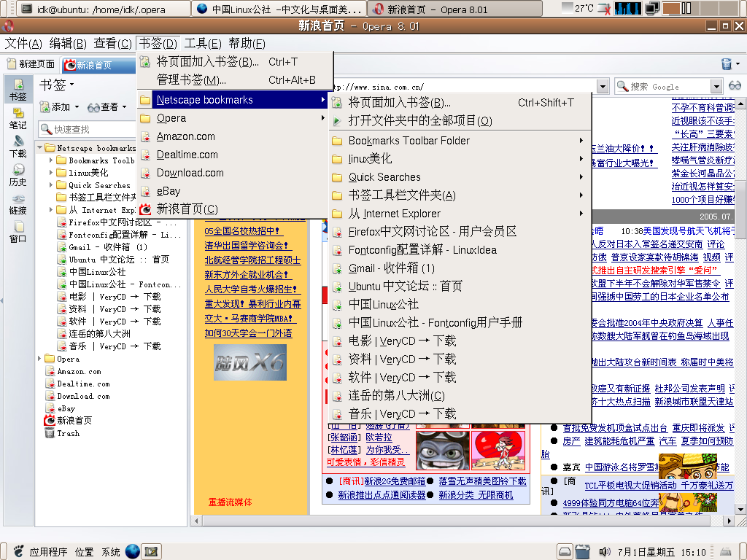Follow the 清华出国留学咨询会 link
Image resolution: width=747 pixels, height=560 pixels.
click(x=248, y=246)
